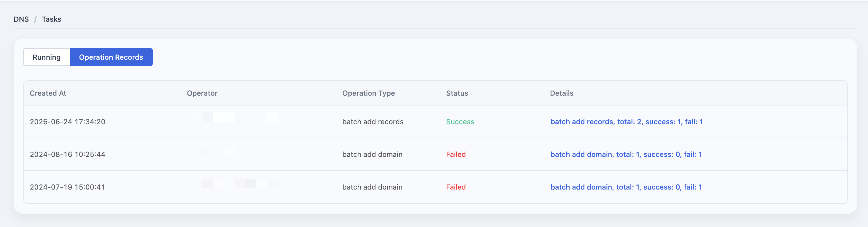
Task: Click the blurred operator in first row
Action: coord(235,117)
